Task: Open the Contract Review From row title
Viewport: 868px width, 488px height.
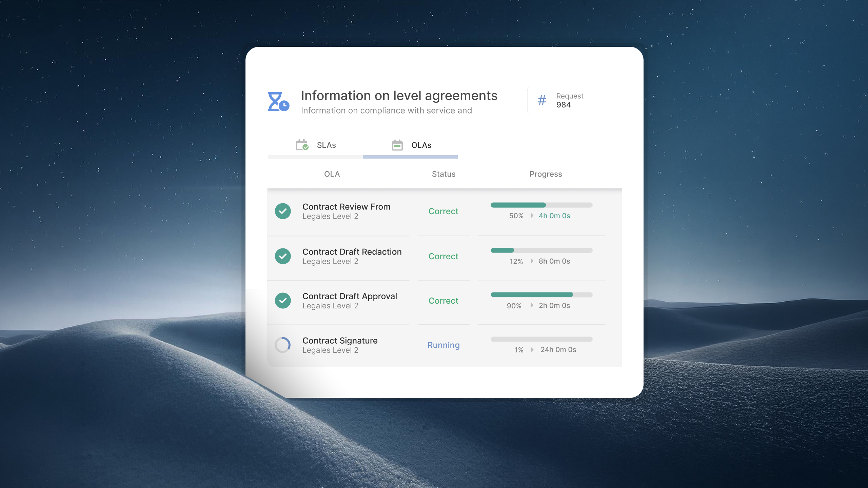Action: [346, 207]
